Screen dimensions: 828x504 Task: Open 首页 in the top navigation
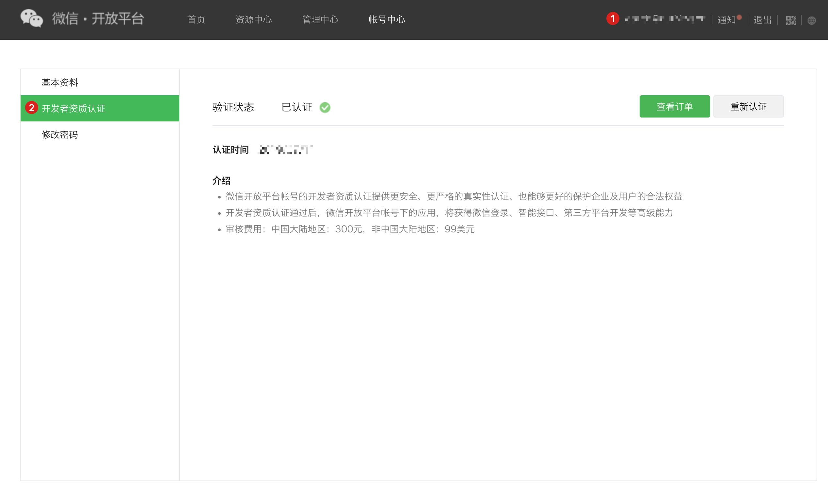[x=196, y=20]
